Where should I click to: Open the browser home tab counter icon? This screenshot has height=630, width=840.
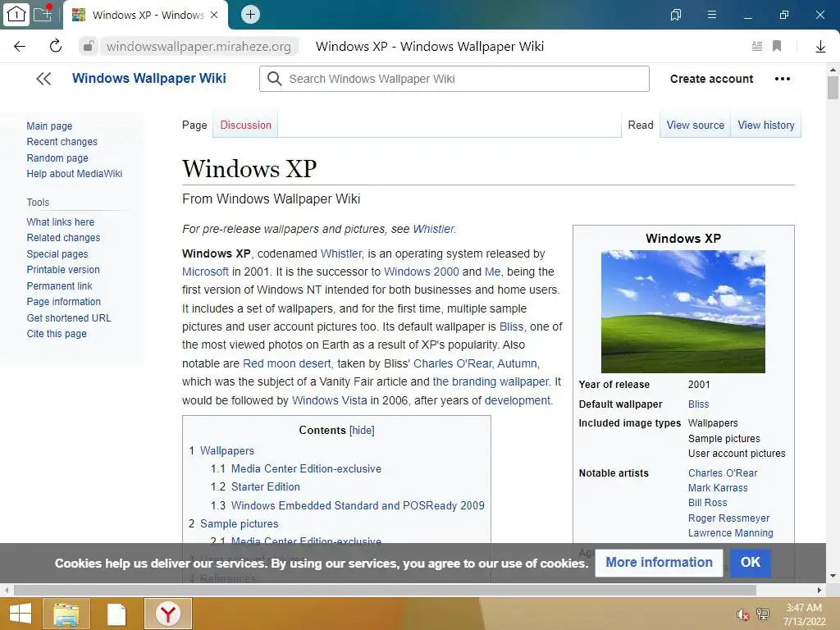(x=16, y=15)
